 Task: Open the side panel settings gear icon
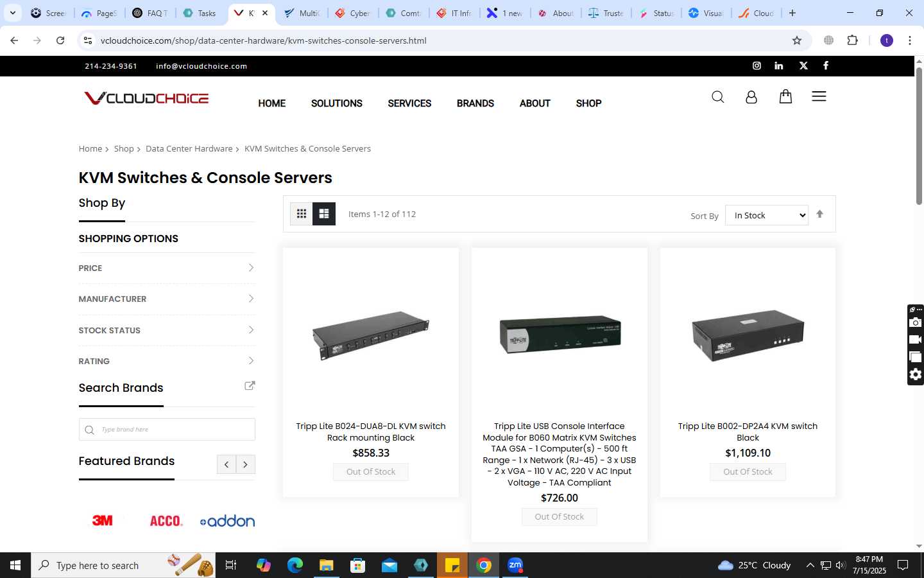click(x=916, y=374)
